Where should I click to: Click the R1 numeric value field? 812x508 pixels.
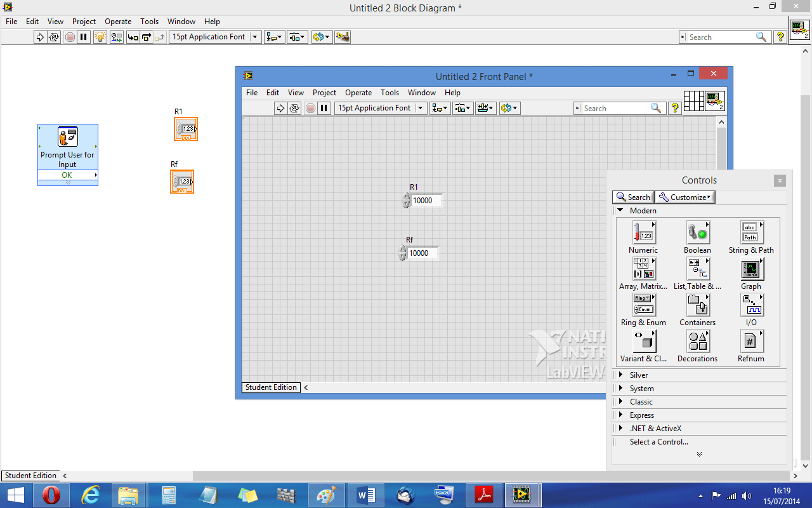pos(426,201)
